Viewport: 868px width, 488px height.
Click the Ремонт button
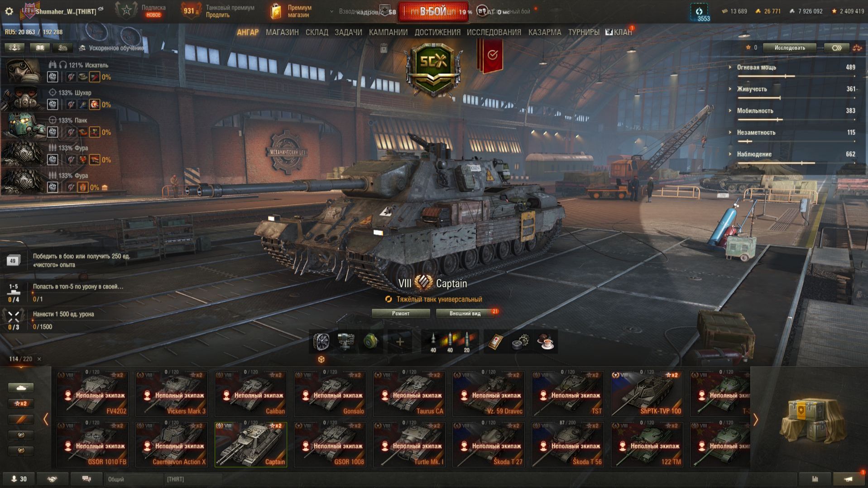(401, 313)
